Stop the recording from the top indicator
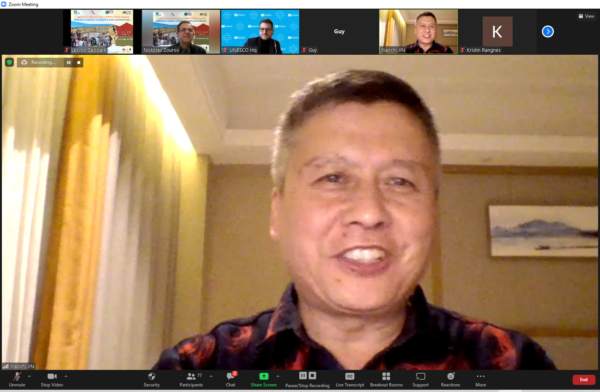This screenshot has height=392, width=600. [x=79, y=62]
